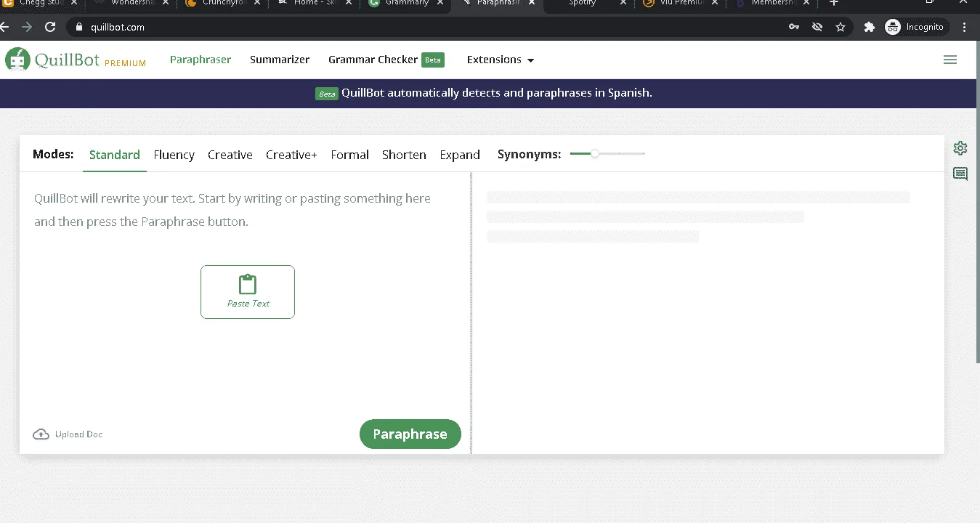Go forward in browser history
This screenshot has height=523, width=980.
27,27
